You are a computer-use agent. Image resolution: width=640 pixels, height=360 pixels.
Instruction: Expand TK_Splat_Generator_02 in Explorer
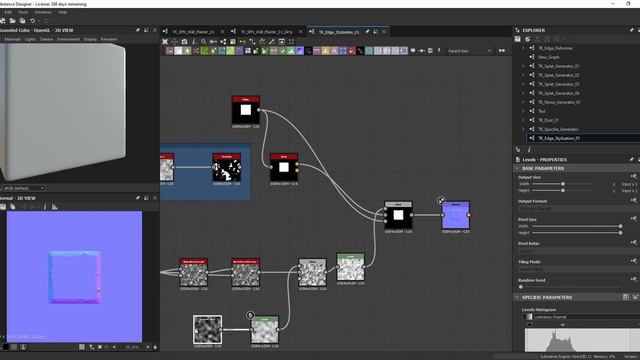point(523,75)
